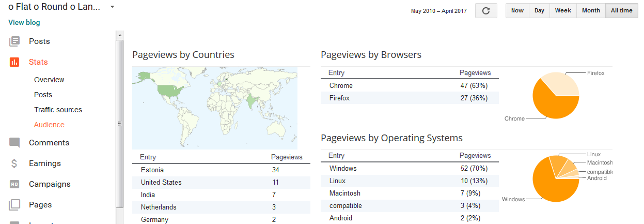Click the United States table row
Image resolution: width=644 pixels, height=224 pixels.
tap(221, 182)
